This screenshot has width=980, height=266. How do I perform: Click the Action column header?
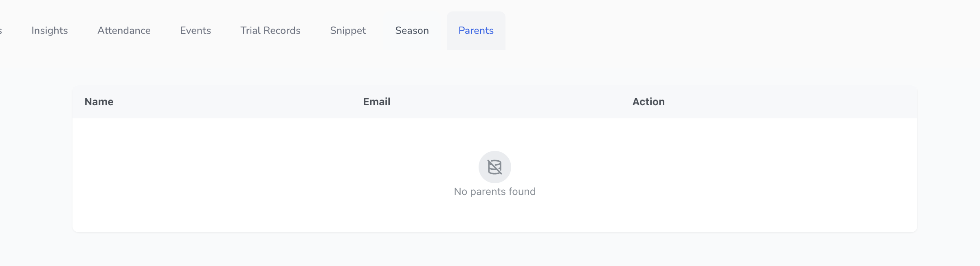648,102
